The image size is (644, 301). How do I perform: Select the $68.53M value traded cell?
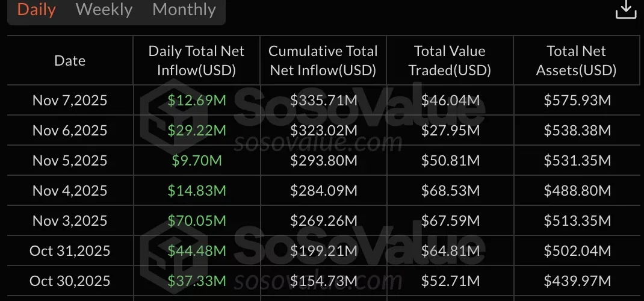[x=450, y=190]
